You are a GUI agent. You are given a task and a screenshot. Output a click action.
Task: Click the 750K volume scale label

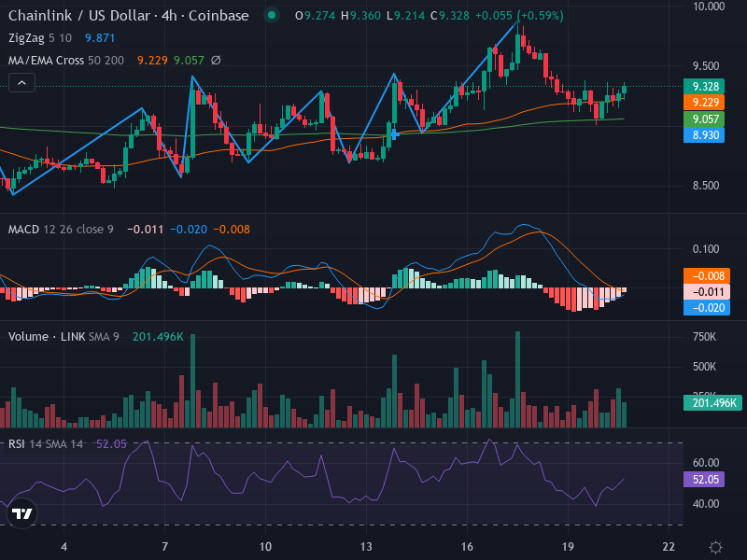coord(705,337)
